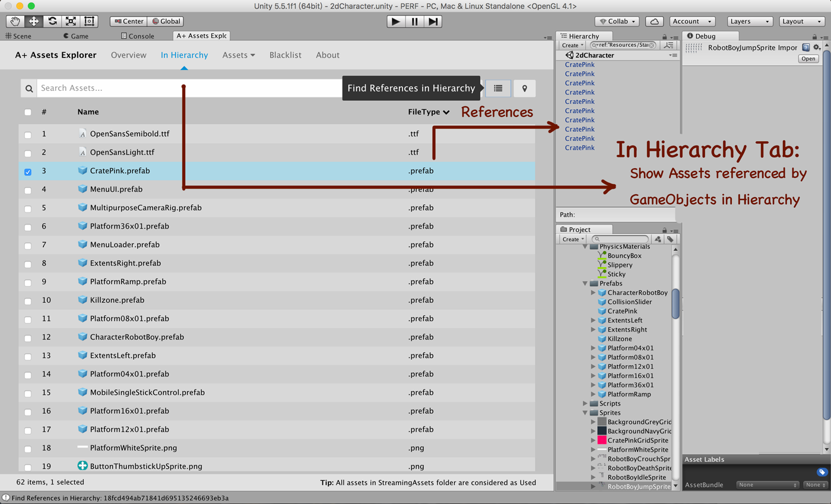Open the Hierarchy Create dropdown

pos(572,45)
